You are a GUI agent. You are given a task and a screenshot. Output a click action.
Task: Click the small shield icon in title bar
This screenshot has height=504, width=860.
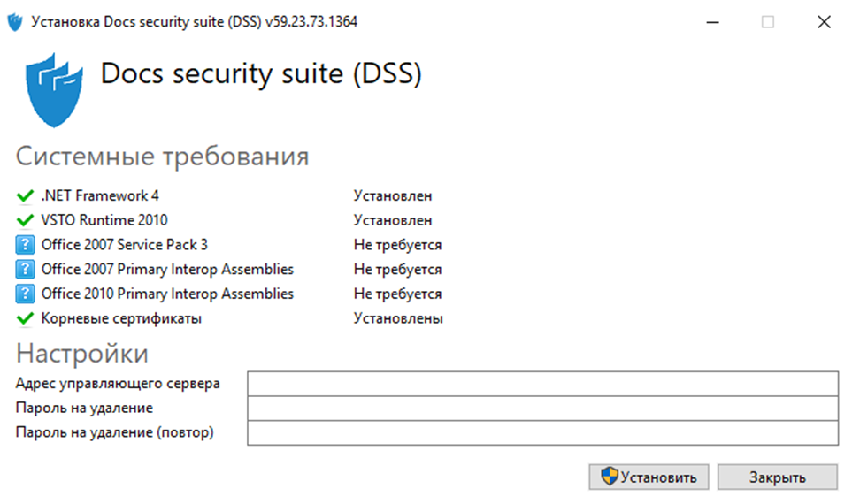pyautogui.click(x=15, y=23)
